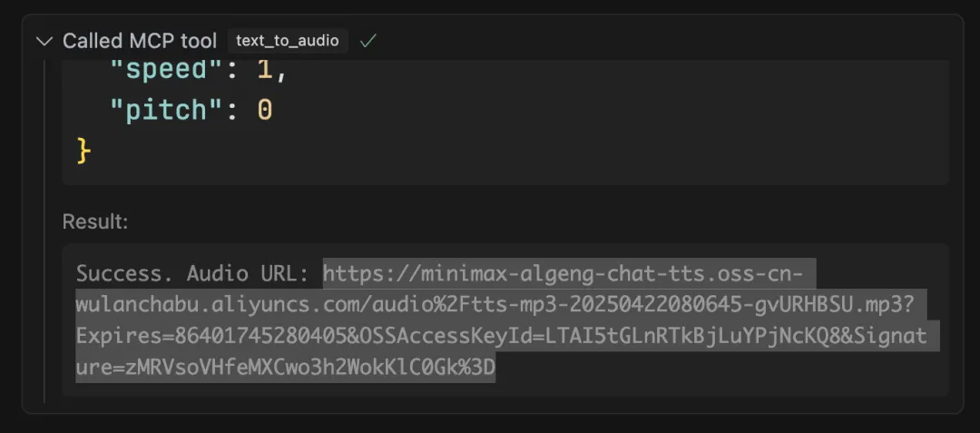
Task: Click the speed value 1
Action: (265, 69)
